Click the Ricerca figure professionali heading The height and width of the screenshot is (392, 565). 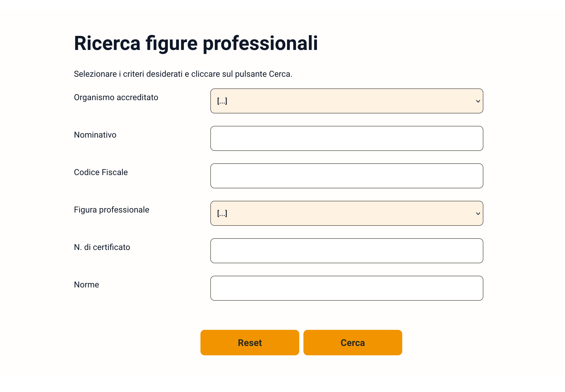pyautogui.click(x=196, y=43)
